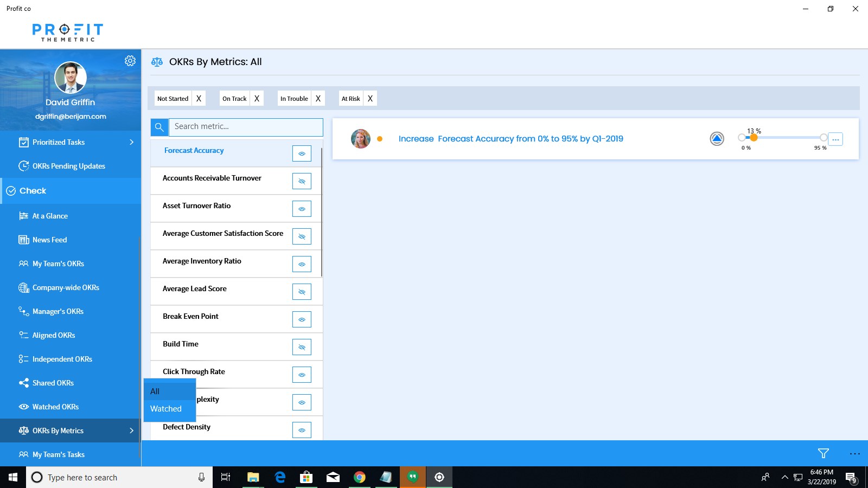This screenshot has height=488, width=868.
Task: Toggle watch eye for Defect Density
Action: (302, 430)
